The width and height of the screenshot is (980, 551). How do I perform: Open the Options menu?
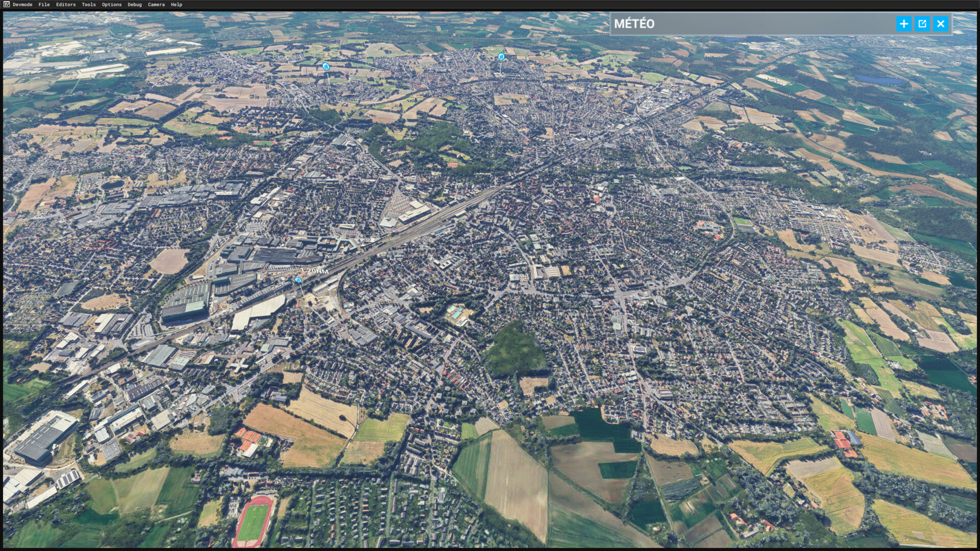[x=112, y=5]
